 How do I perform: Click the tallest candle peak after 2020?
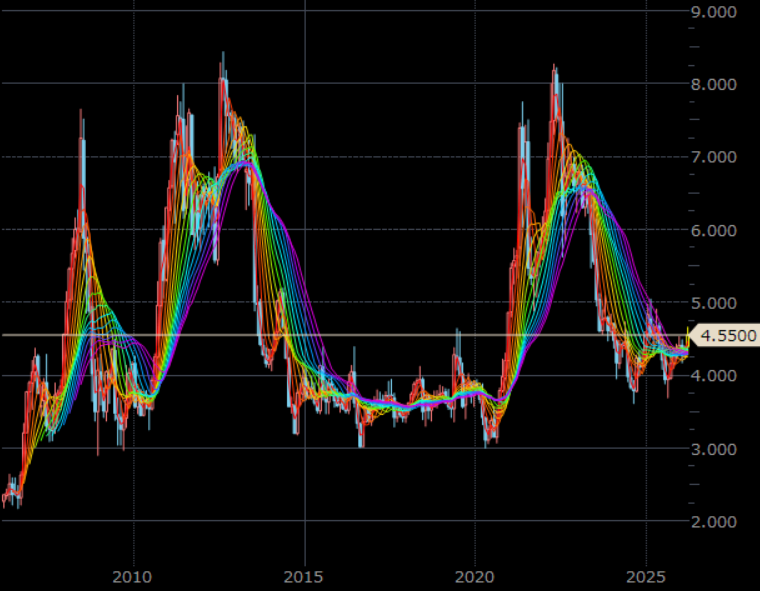click(553, 68)
